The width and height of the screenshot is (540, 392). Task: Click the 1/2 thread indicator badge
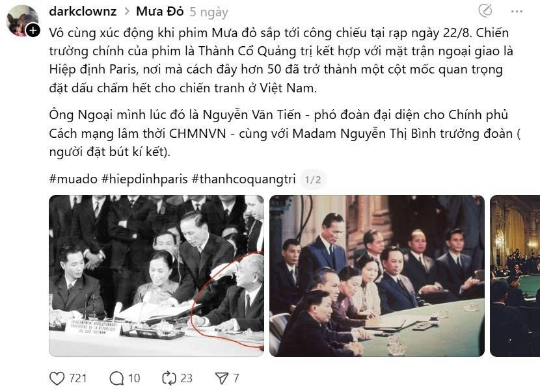tap(313, 179)
